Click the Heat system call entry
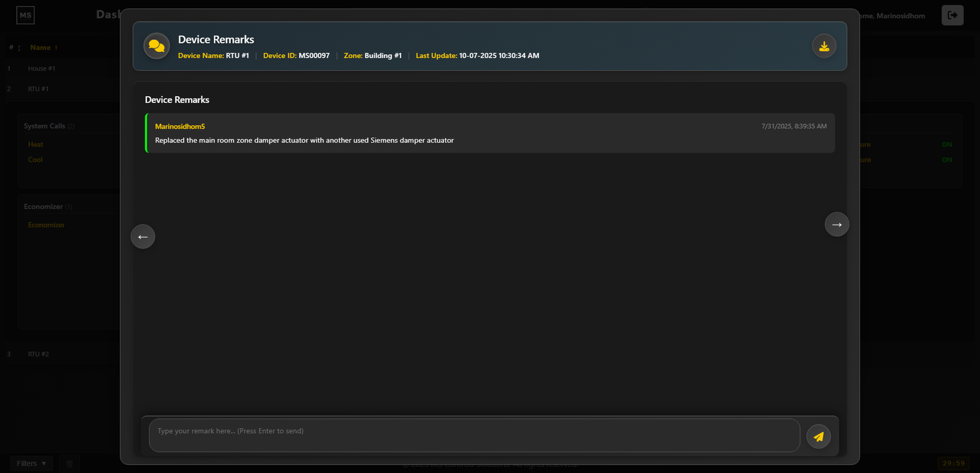Screen dimensions: 980x473 pyautogui.click(x=36, y=144)
